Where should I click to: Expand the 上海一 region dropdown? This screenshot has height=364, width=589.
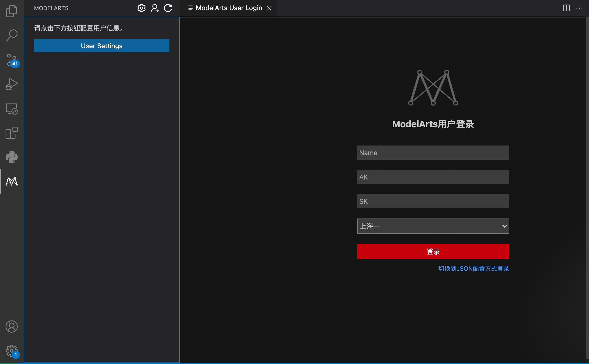pyautogui.click(x=433, y=226)
